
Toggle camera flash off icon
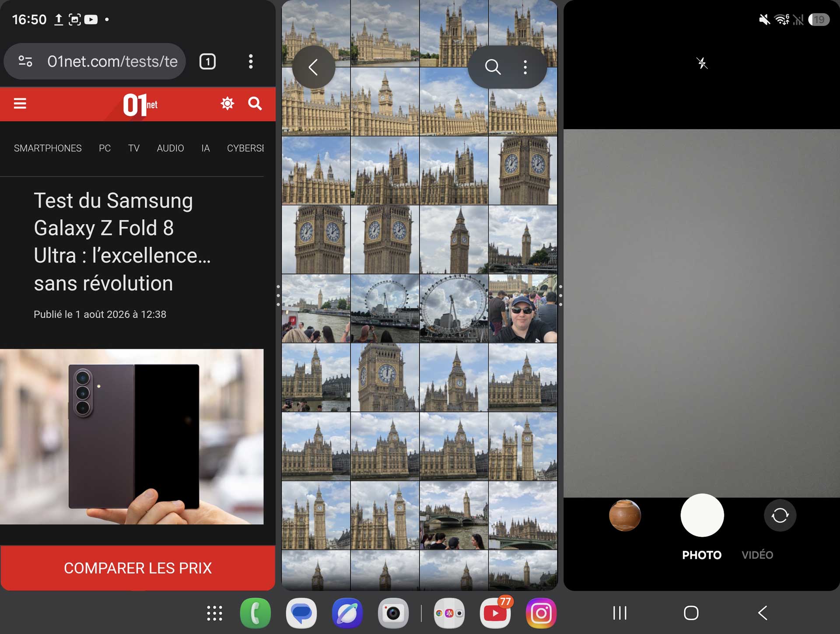[702, 63]
